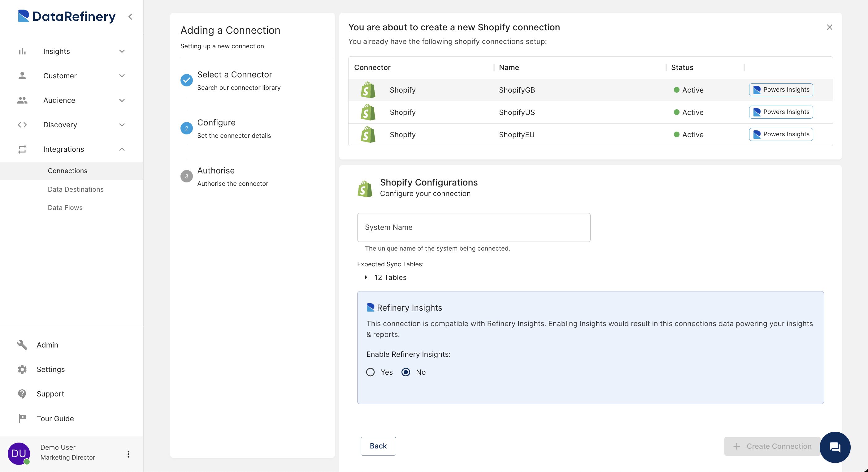Click the Refinery Insights logo icon
Viewport: 868px width, 472px height.
tap(371, 307)
